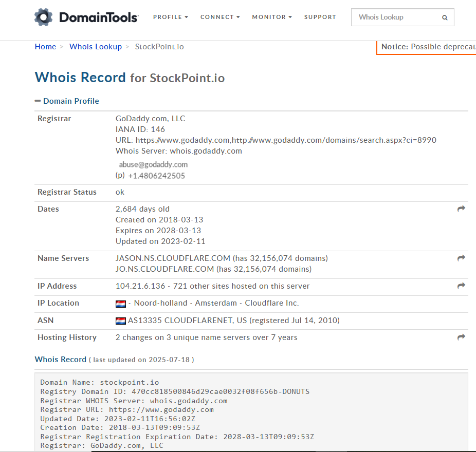The width and height of the screenshot is (476, 452).
Task: Click '2,684 days old' text
Action: pyautogui.click(x=142, y=209)
